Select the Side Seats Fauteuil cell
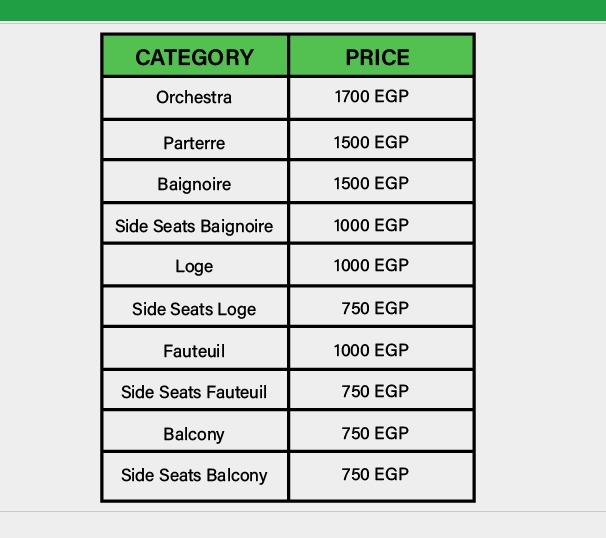 pos(194,392)
